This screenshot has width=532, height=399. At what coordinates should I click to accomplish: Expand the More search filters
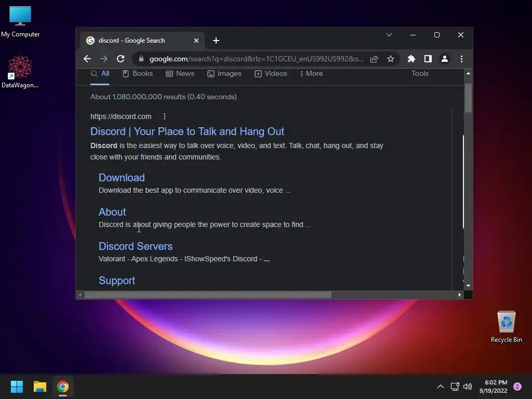pyautogui.click(x=311, y=74)
